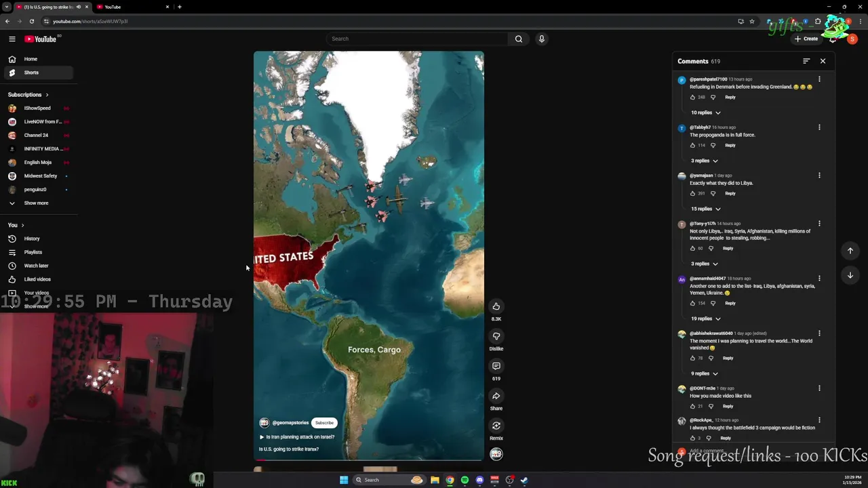
Task: Open IShowSpeed subscription channel
Action: tap(38, 108)
